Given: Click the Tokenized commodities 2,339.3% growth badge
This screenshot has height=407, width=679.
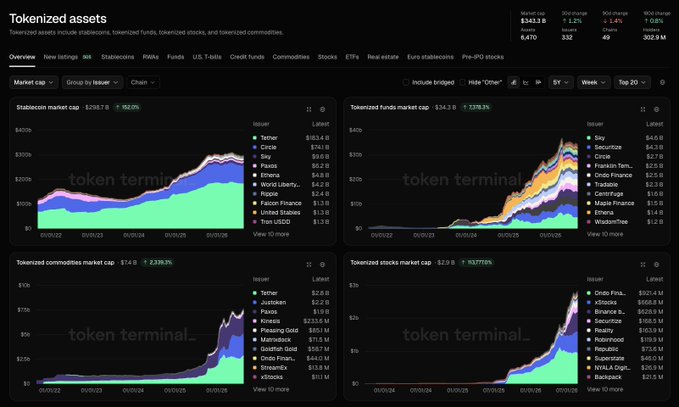Looking at the screenshot, I should [158, 262].
